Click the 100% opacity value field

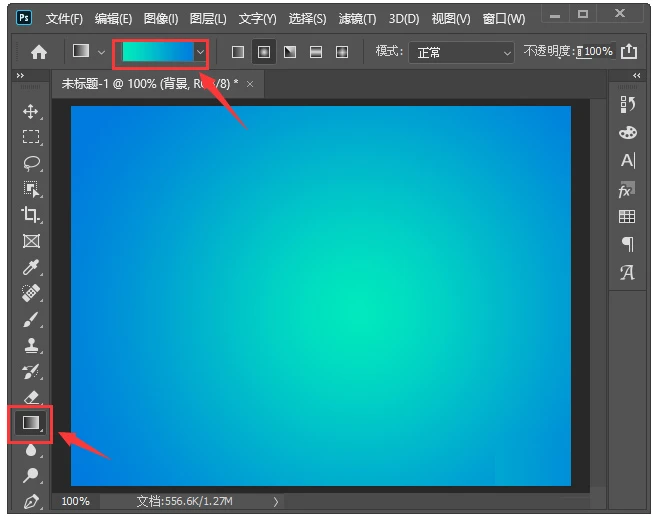[596, 52]
